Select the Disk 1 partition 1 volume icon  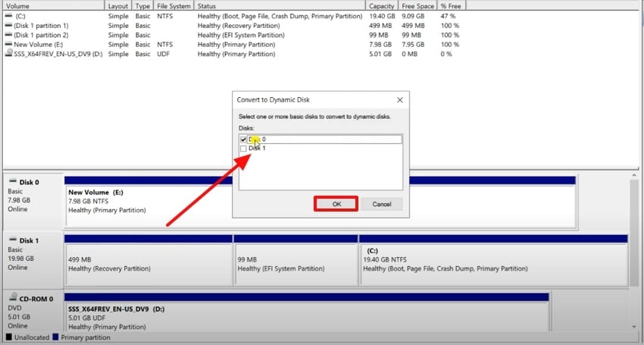[x=8, y=26]
